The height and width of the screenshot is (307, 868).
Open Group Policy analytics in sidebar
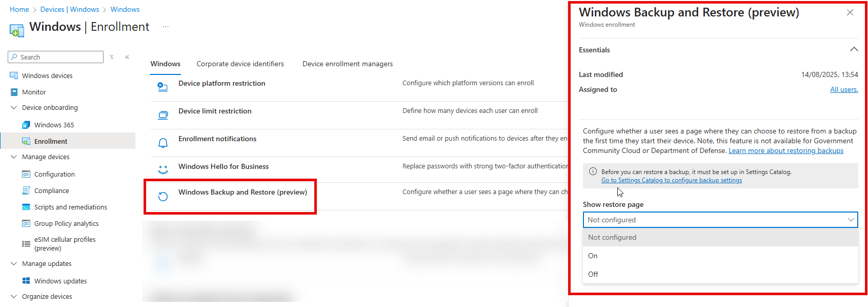[x=67, y=223]
